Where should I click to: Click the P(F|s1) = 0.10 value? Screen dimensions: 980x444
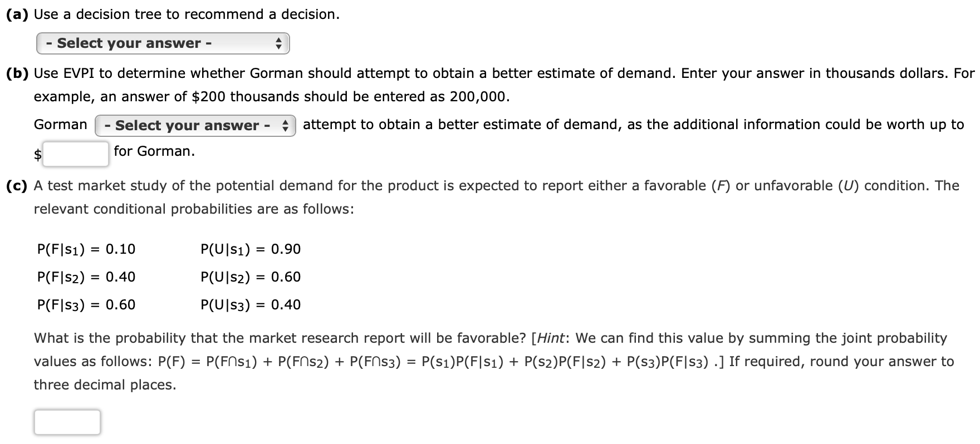[85, 249]
